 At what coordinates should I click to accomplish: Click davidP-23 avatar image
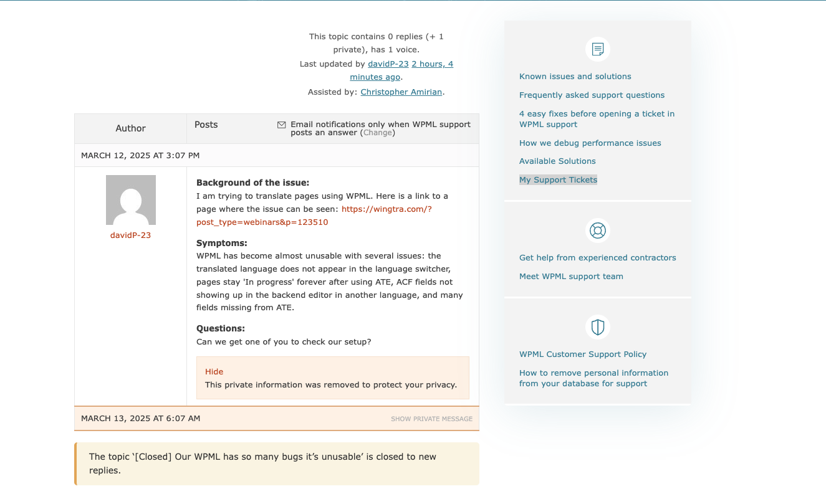coord(131,200)
